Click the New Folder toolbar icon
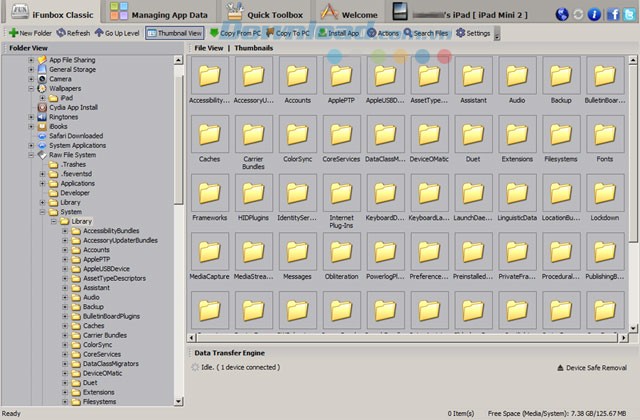This screenshot has width=640, height=420. click(27, 33)
